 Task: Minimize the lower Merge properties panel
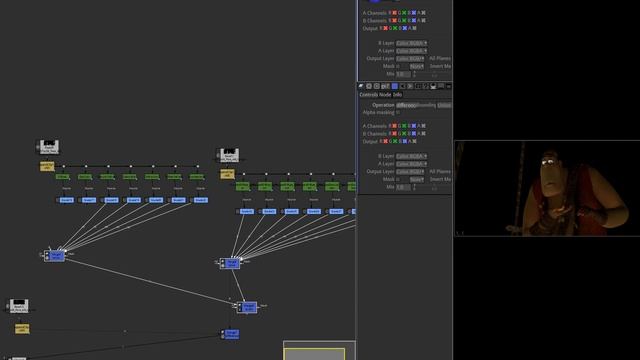pyautogui.click(x=448, y=86)
